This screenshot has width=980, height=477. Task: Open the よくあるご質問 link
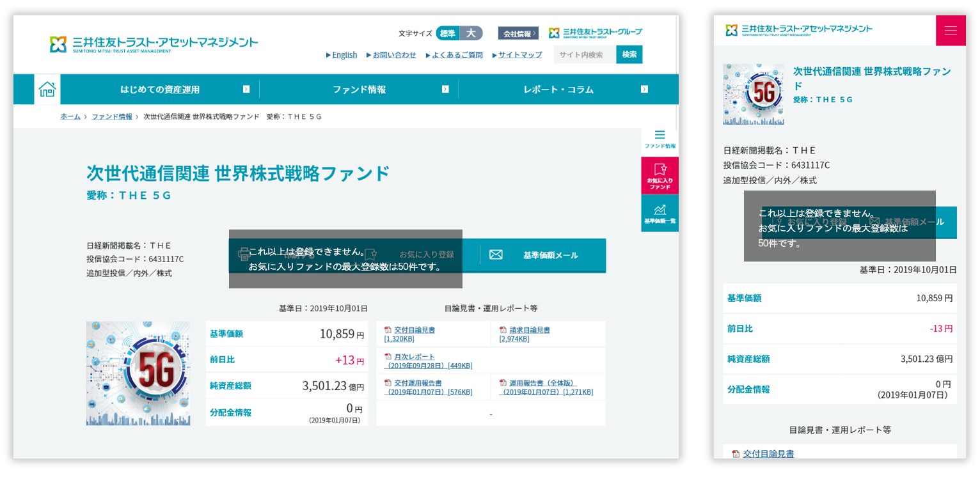coord(457,55)
